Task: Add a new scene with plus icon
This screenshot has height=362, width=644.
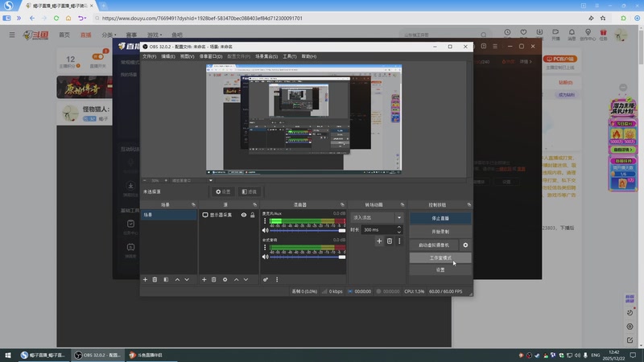Action: tap(145, 279)
